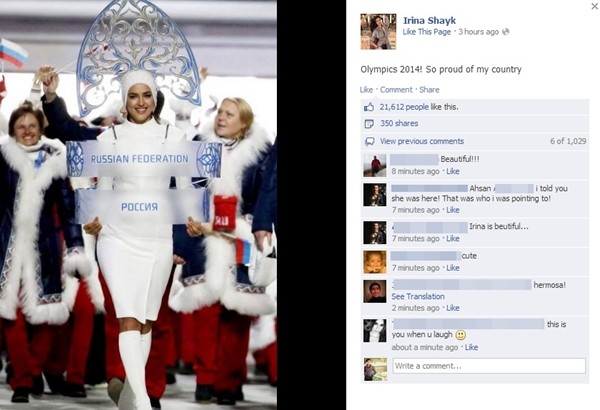Click the speech bubble icon by View previous comments
This screenshot has width=600, height=410.
369,142
